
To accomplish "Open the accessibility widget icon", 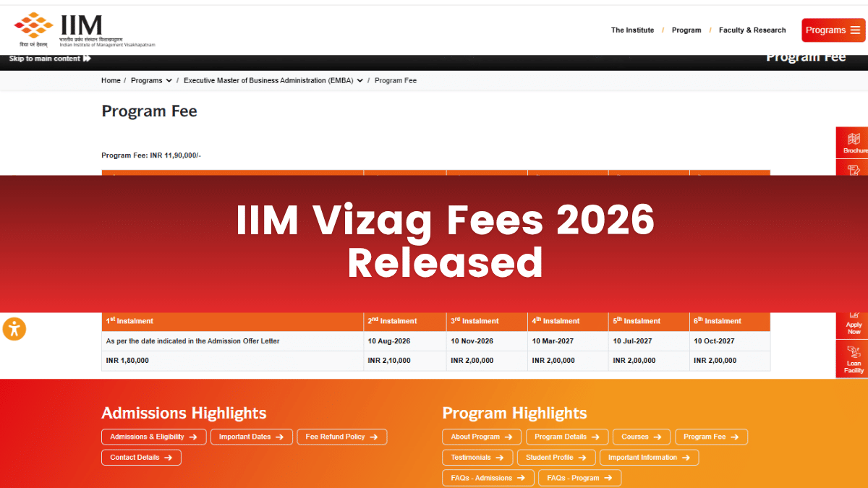I will (14, 329).
